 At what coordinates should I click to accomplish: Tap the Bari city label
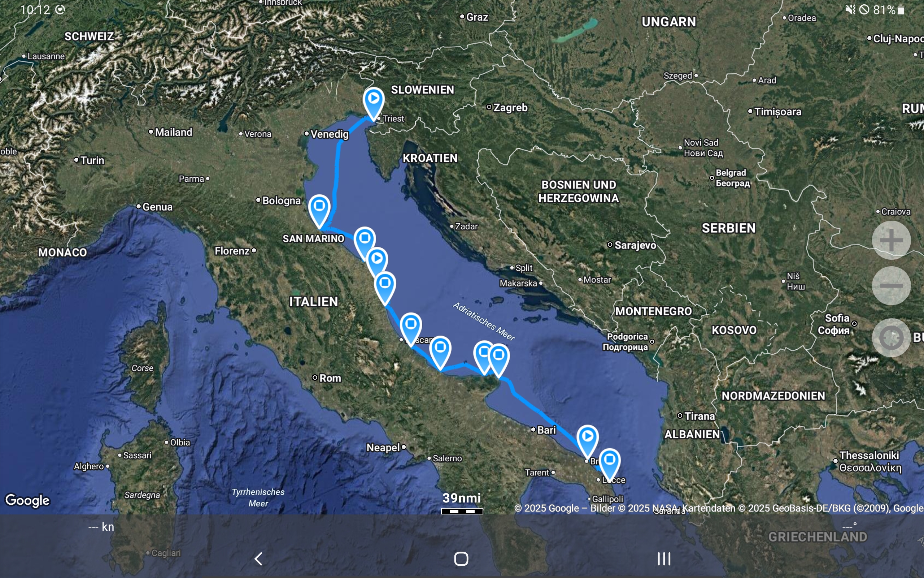point(547,430)
